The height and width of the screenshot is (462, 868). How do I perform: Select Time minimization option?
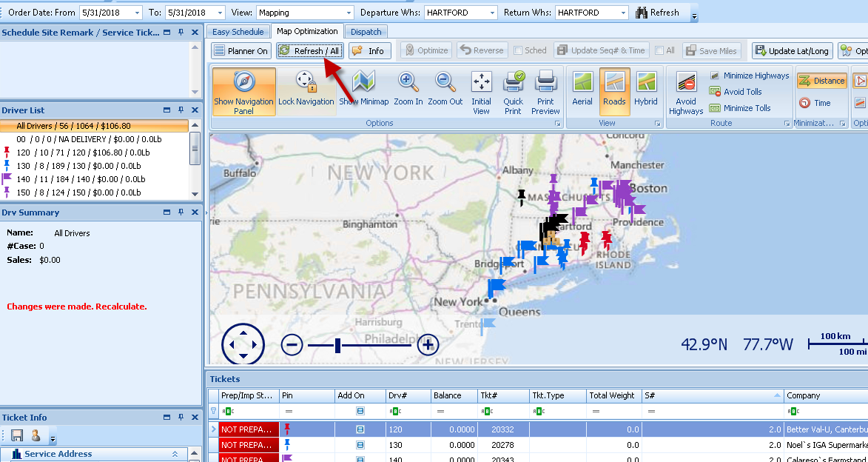coord(815,103)
